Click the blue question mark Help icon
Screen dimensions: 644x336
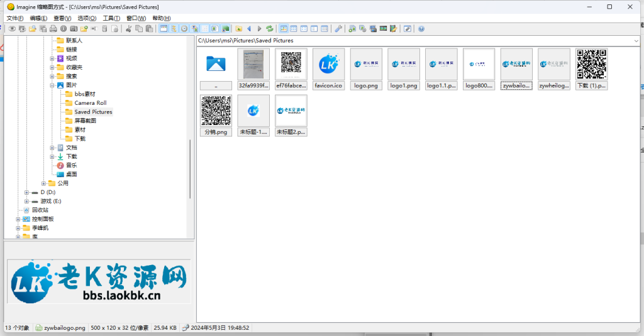pyautogui.click(x=421, y=29)
